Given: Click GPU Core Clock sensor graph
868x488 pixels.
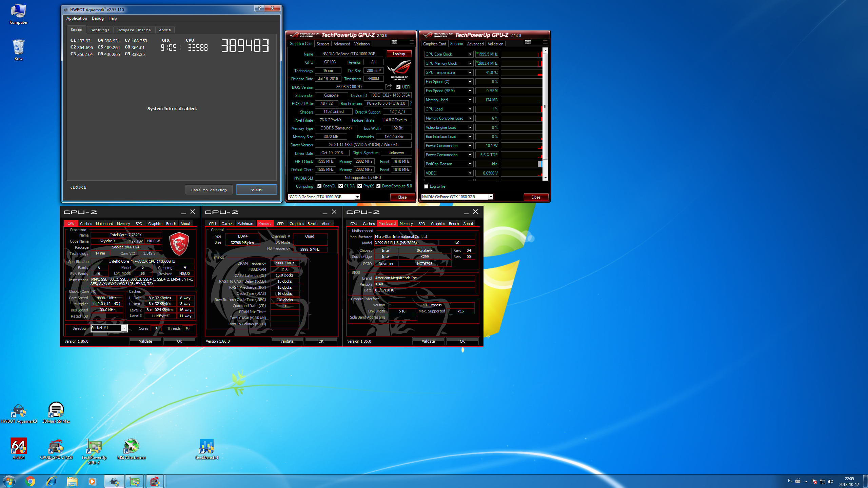Looking at the screenshot, I should point(521,54).
